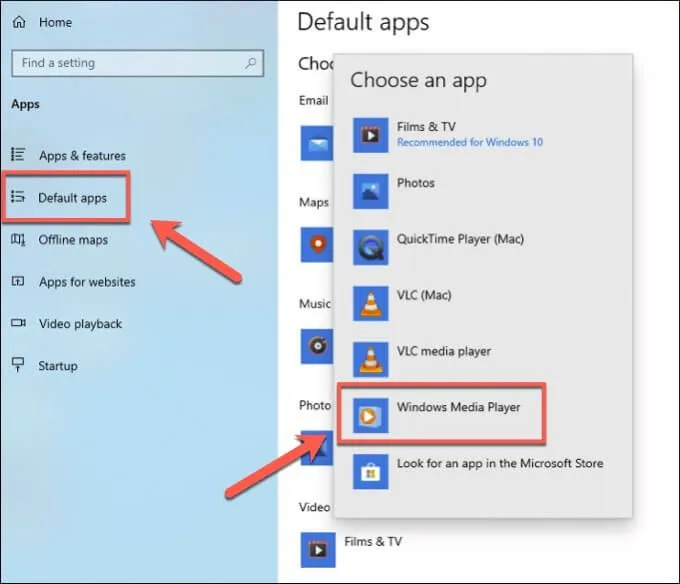The width and height of the screenshot is (680, 584).
Task: Open Home settings page label
Action: 56,22
